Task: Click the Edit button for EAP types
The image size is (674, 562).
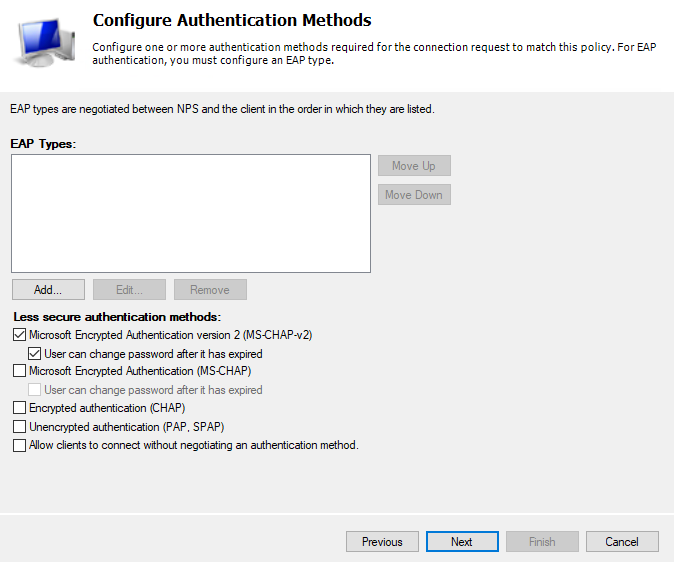Action: click(129, 290)
